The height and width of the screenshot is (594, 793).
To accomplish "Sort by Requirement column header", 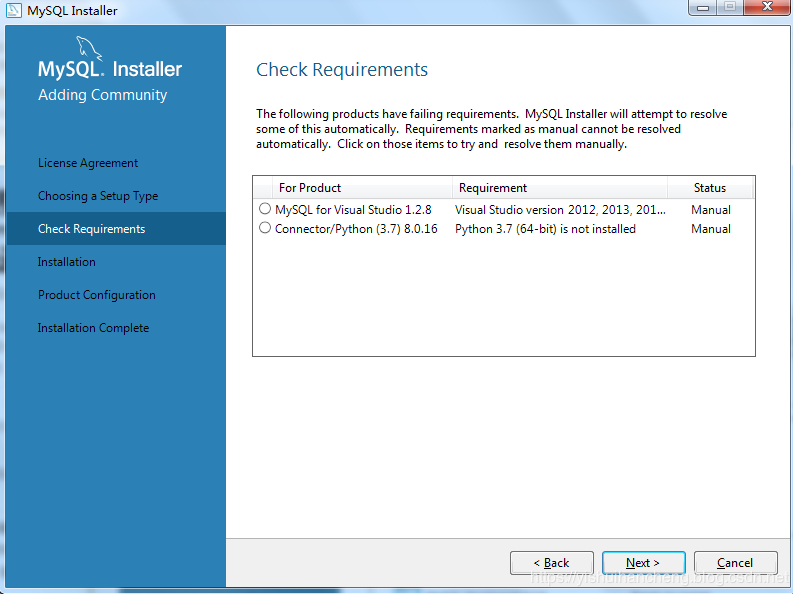I will tap(559, 188).
